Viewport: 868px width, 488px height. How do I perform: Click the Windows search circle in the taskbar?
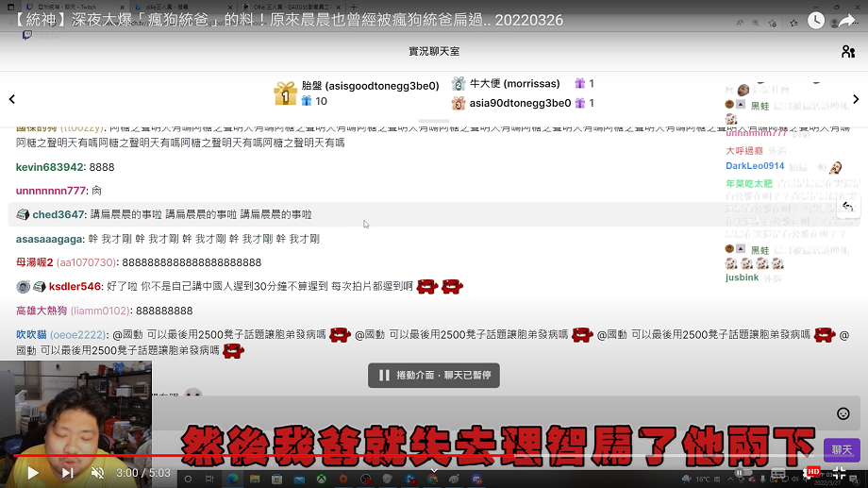[188, 480]
